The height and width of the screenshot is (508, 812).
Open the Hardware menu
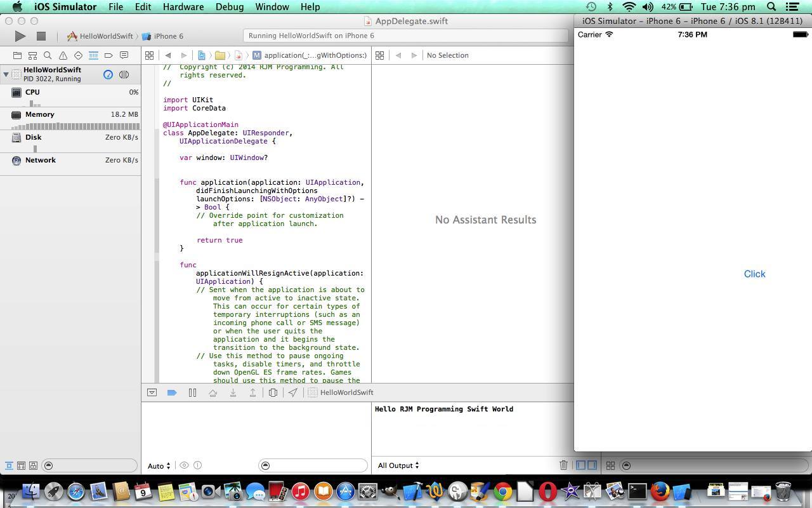(183, 7)
